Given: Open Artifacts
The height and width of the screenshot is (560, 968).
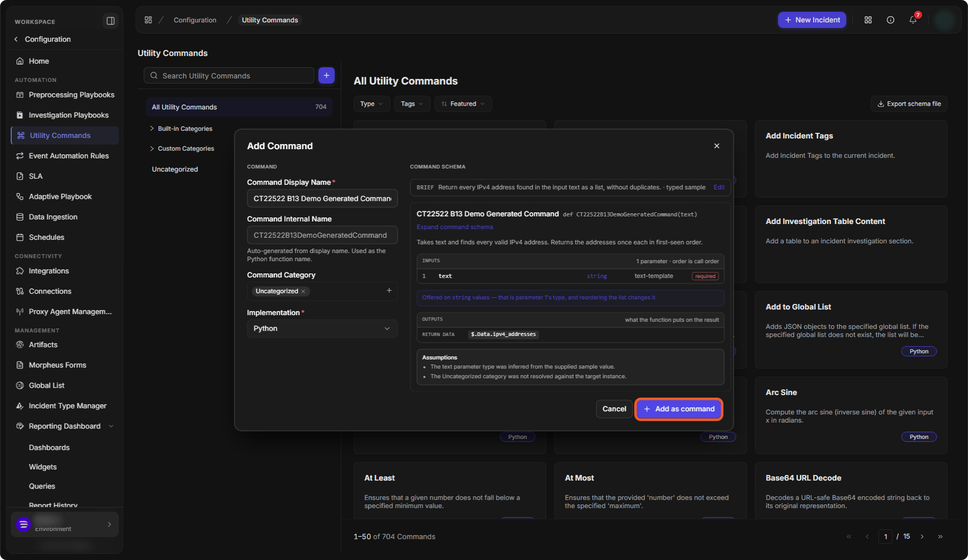Looking at the screenshot, I should 65,345.
